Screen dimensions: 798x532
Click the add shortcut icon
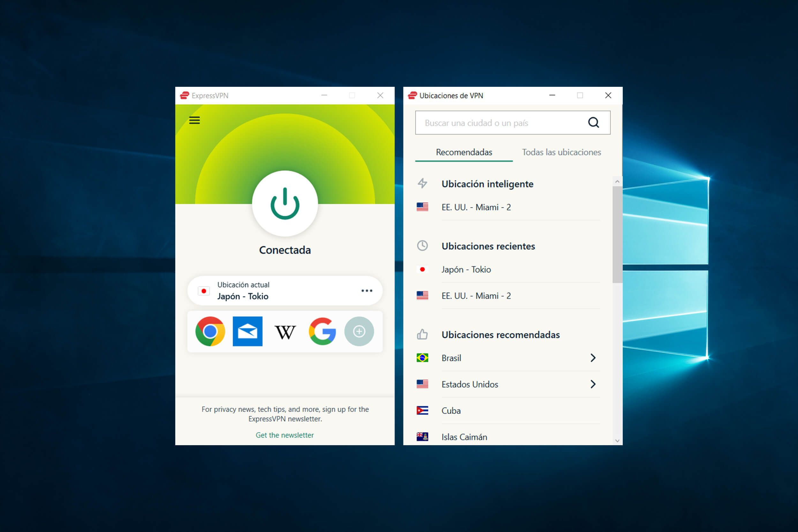(x=358, y=331)
